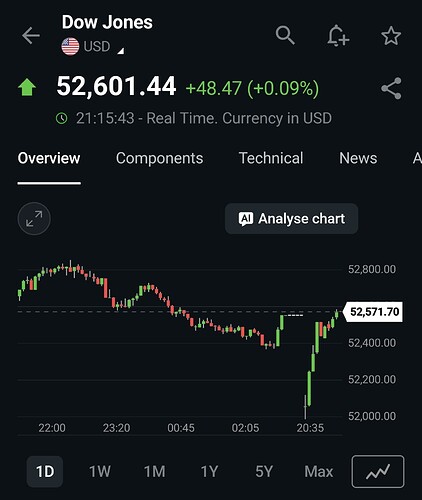Share the quote using share icon
Image resolution: width=422 pixels, height=500 pixels.
(x=391, y=88)
